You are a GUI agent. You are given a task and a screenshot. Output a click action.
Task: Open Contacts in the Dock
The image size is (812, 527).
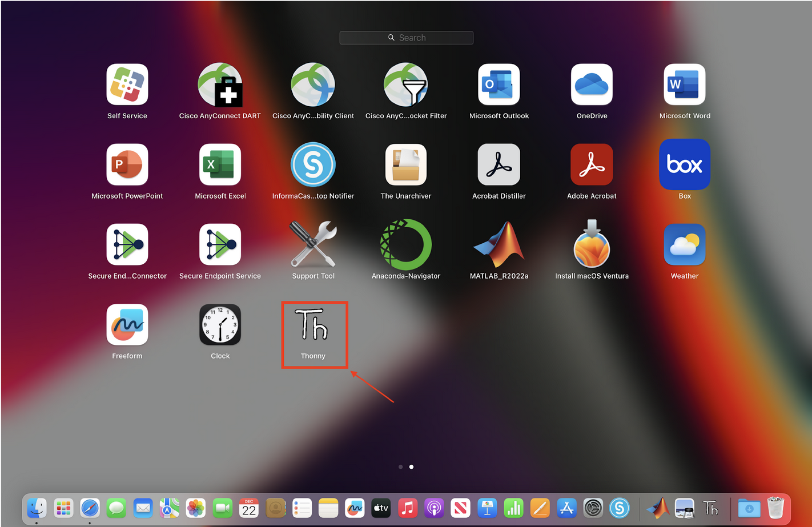point(275,508)
